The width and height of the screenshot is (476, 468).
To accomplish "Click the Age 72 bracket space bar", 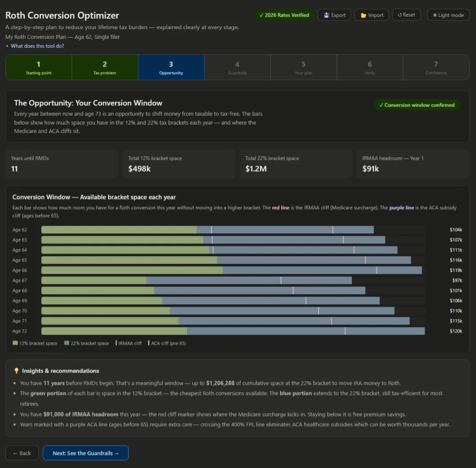I will [233, 331].
